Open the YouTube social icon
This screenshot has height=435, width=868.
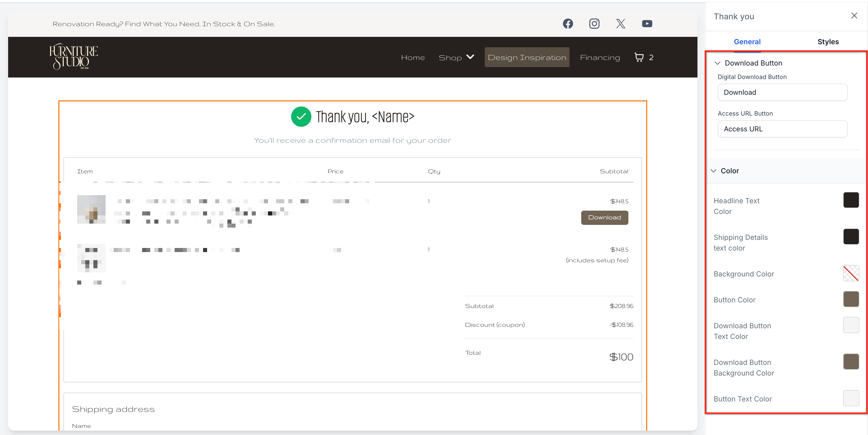(x=647, y=24)
